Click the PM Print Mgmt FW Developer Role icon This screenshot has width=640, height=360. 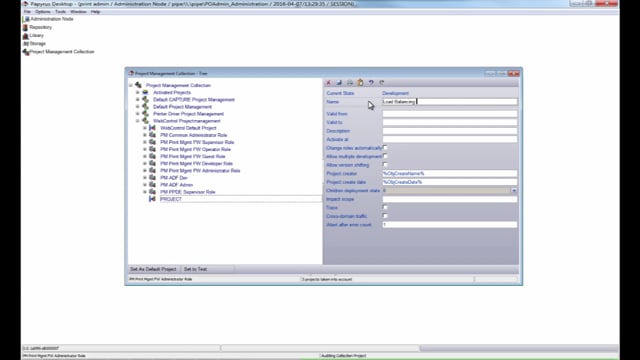pos(152,163)
